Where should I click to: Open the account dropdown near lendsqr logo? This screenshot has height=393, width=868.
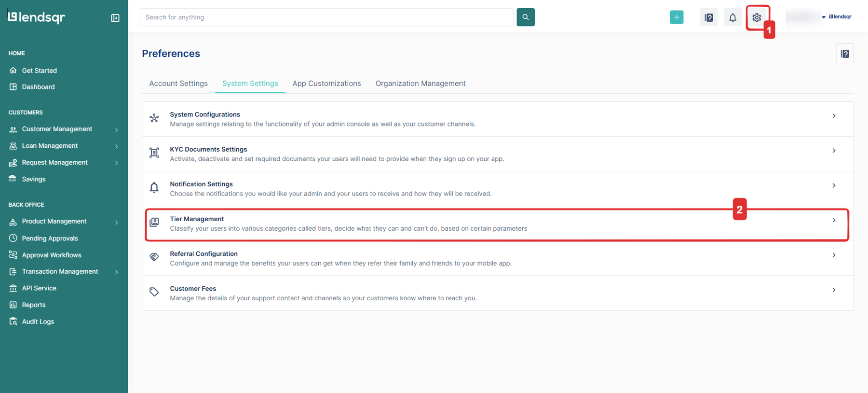click(x=824, y=17)
